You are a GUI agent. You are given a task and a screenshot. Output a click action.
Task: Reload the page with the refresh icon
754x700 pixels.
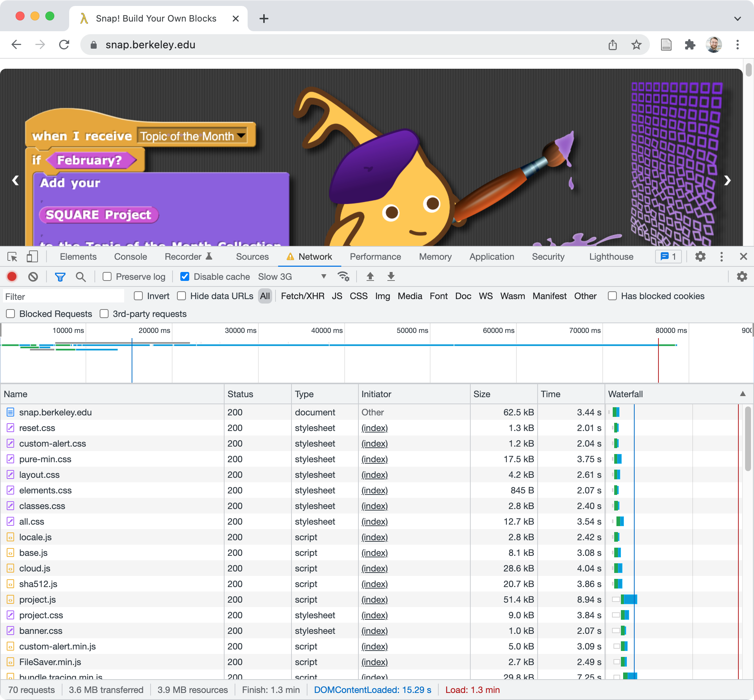tap(64, 45)
